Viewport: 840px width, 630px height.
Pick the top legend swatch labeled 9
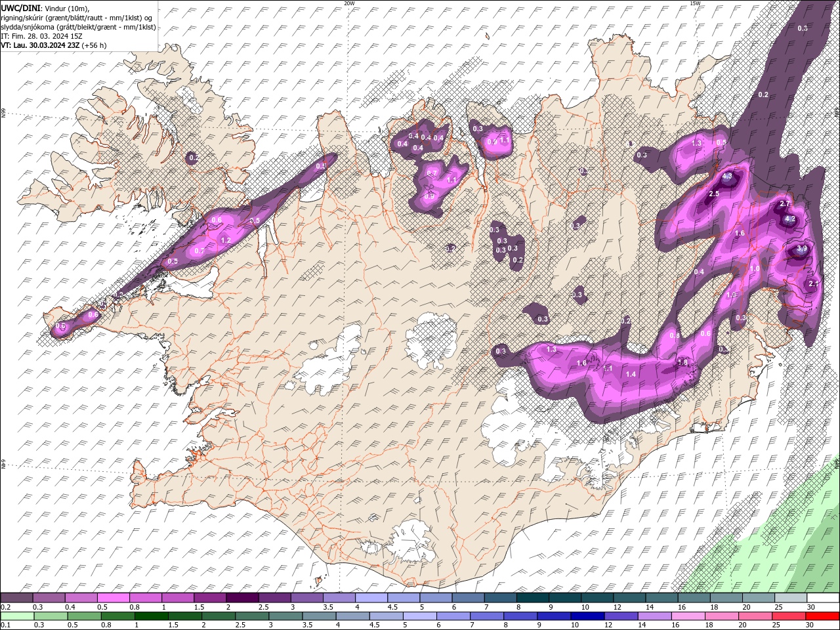[x=565, y=598]
